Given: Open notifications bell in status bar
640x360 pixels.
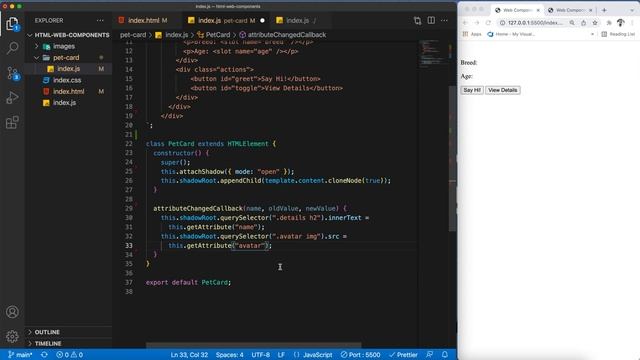Looking at the screenshot, I should point(444,355).
